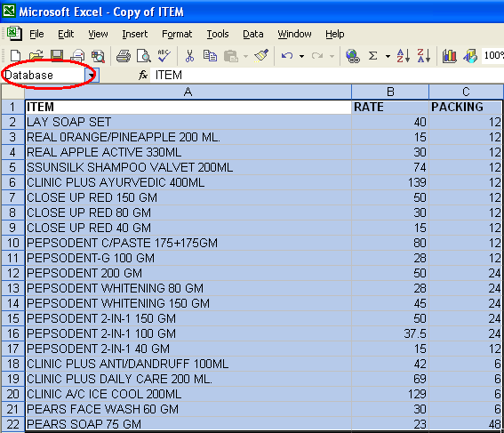Select the SSUNSILK SHAMPOO VALVET 200ML cell
The height and width of the screenshot is (433, 504).
click(188, 167)
